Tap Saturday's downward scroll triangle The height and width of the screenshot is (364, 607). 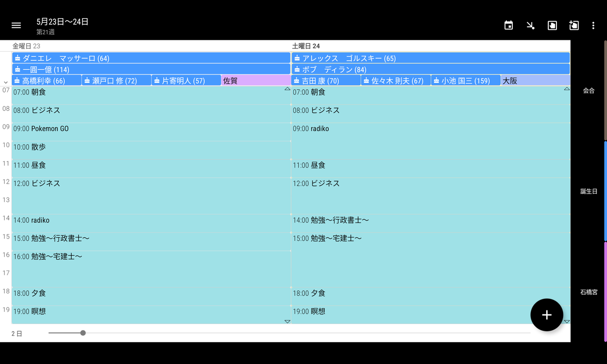tap(567, 322)
